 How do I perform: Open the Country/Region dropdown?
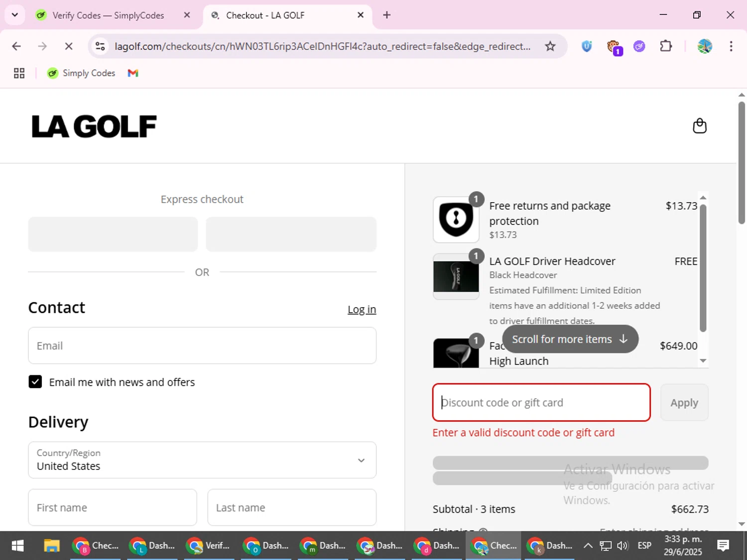pyautogui.click(x=202, y=460)
